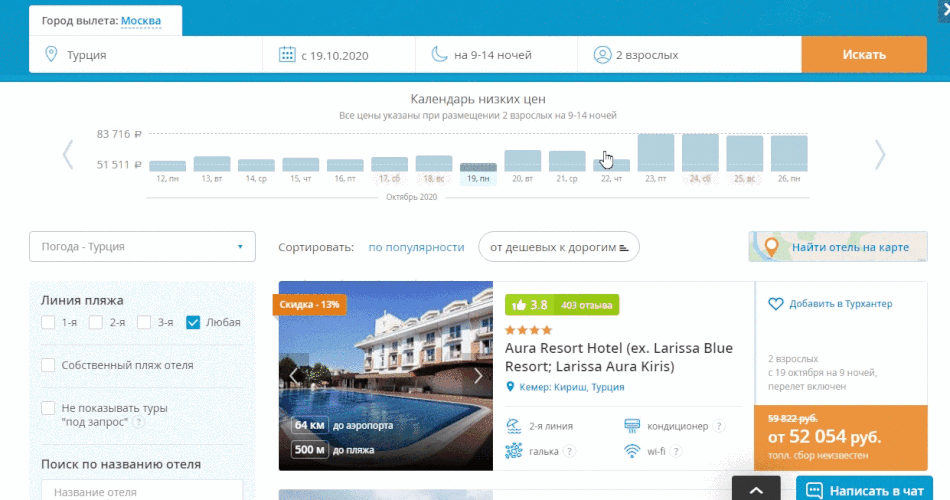Image resolution: width=950 pixels, height=500 pixels.
Task: Uncheck the Любая beach line checkbox
Action: point(194,322)
